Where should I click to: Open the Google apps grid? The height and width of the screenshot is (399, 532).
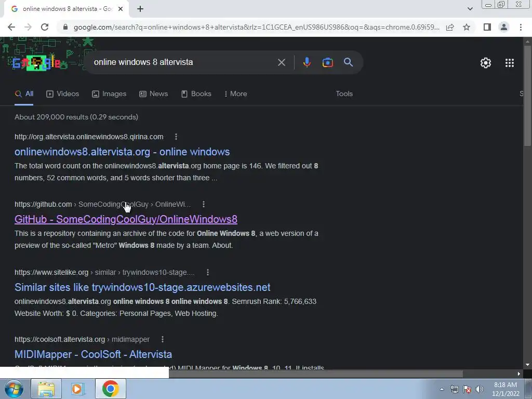[x=510, y=63]
